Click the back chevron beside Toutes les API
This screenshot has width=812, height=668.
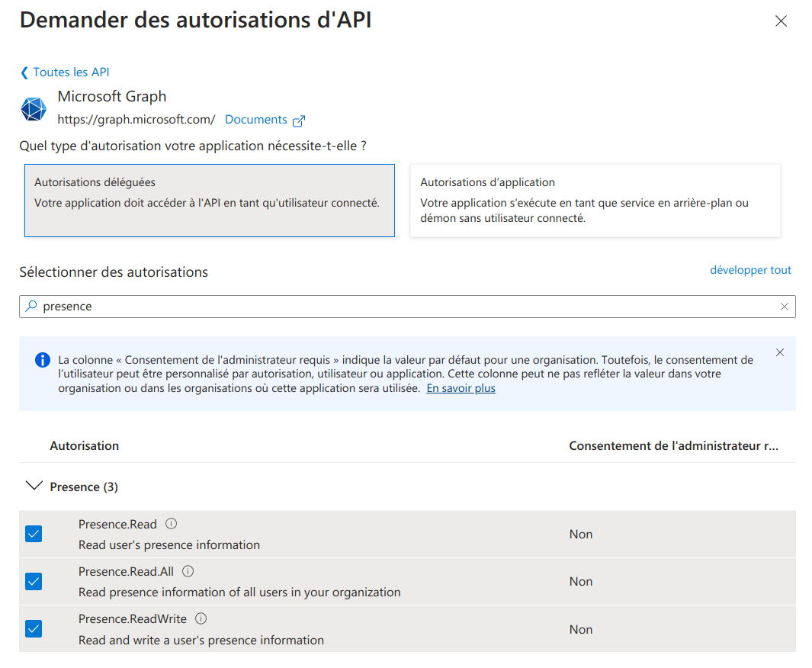click(24, 72)
